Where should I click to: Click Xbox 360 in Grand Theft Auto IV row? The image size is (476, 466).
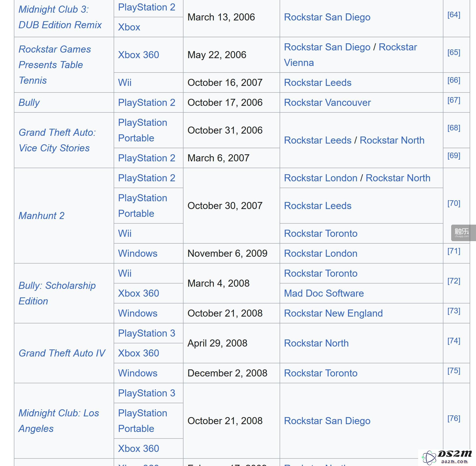coord(138,353)
